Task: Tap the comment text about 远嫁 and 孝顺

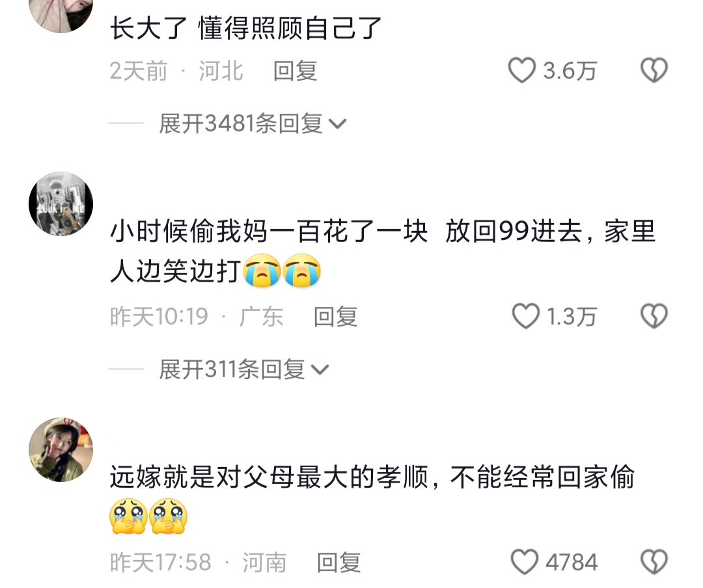Action: [372, 496]
